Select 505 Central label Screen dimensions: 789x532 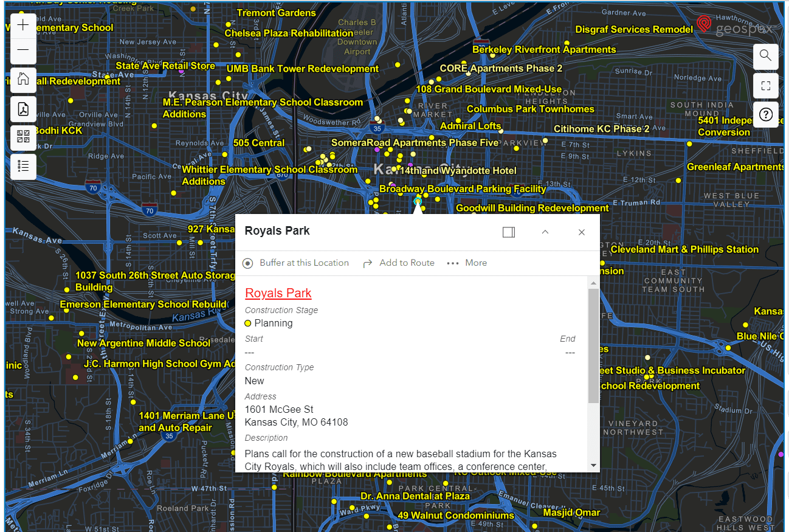(x=259, y=143)
